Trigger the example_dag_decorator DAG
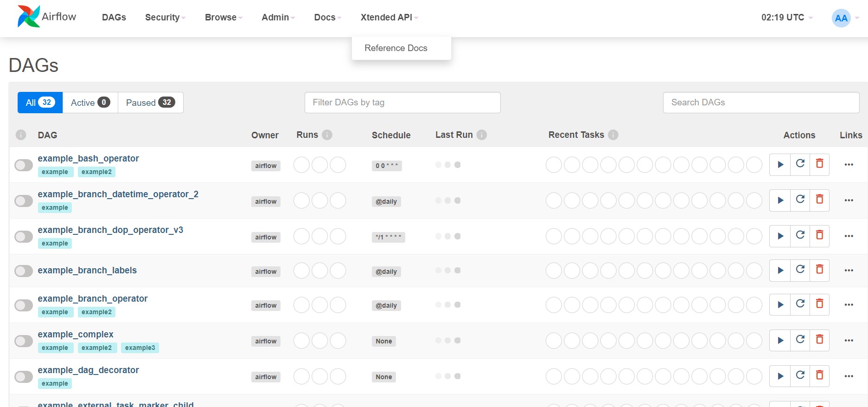The image size is (868, 407). coord(780,376)
